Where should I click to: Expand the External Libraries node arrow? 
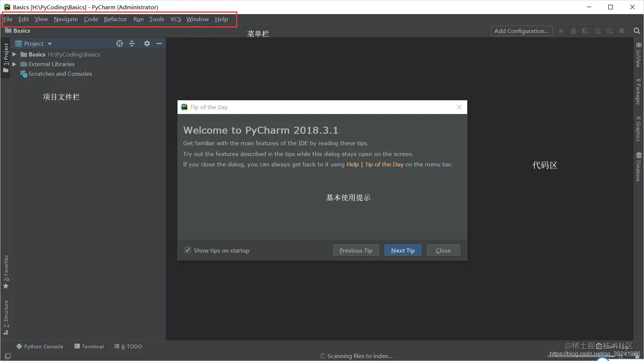14,64
